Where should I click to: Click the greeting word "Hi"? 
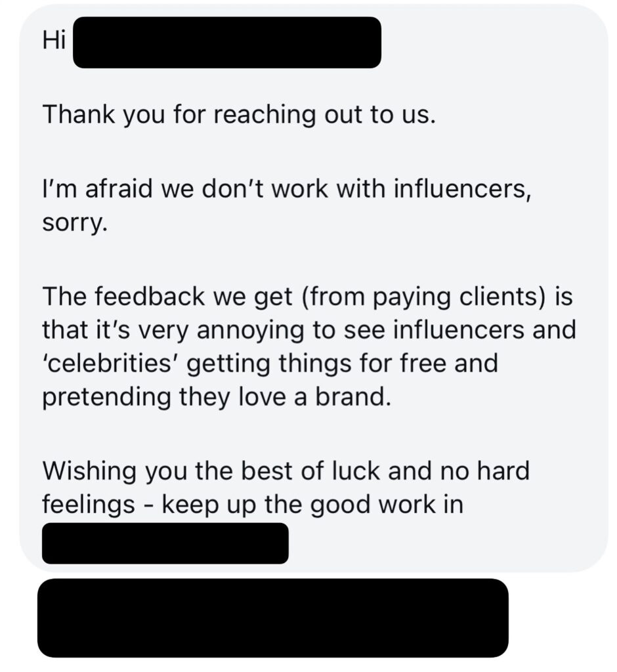(x=53, y=41)
